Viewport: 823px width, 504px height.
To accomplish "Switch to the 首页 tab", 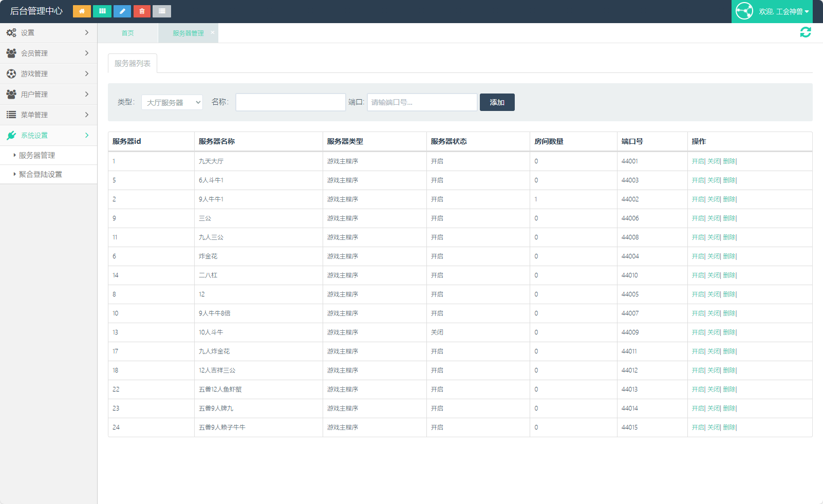I will click(127, 33).
